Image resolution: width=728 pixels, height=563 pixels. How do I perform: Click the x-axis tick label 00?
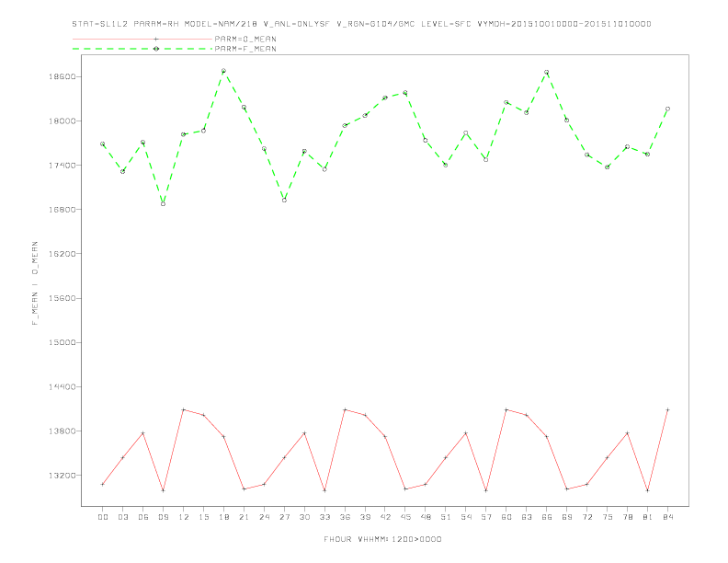[103, 517]
